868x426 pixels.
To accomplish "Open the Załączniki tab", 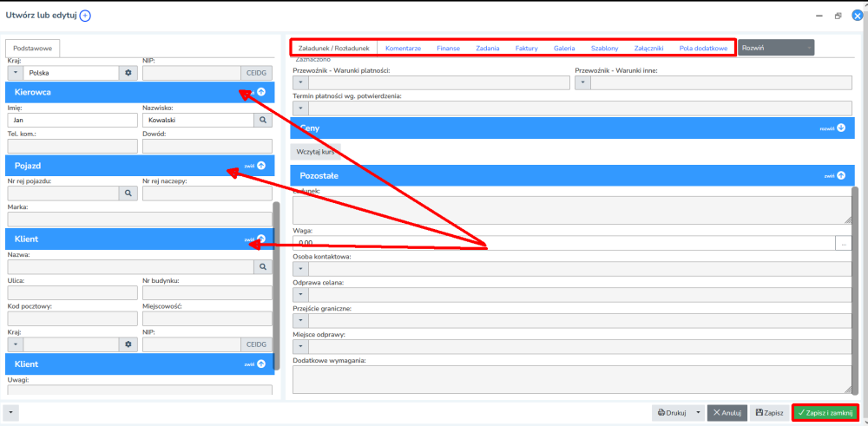I will point(648,48).
